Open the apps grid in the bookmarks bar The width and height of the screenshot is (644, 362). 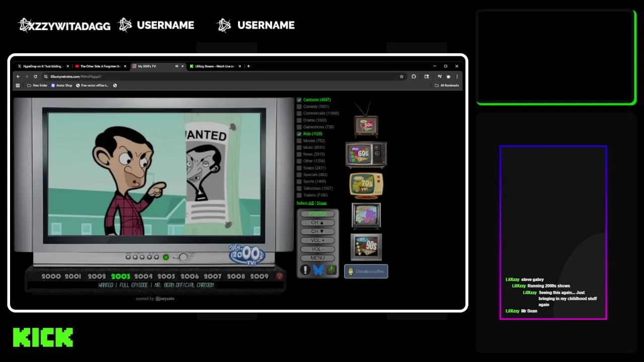click(18, 85)
